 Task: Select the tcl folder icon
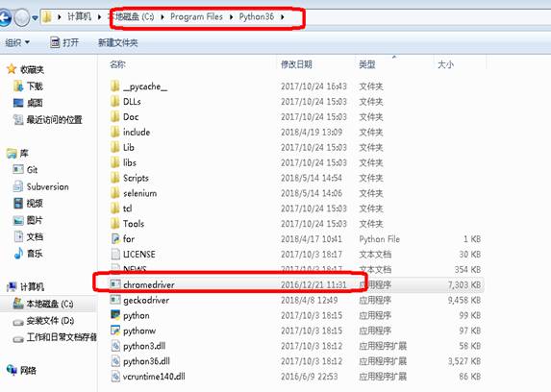[x=114, y=208]
